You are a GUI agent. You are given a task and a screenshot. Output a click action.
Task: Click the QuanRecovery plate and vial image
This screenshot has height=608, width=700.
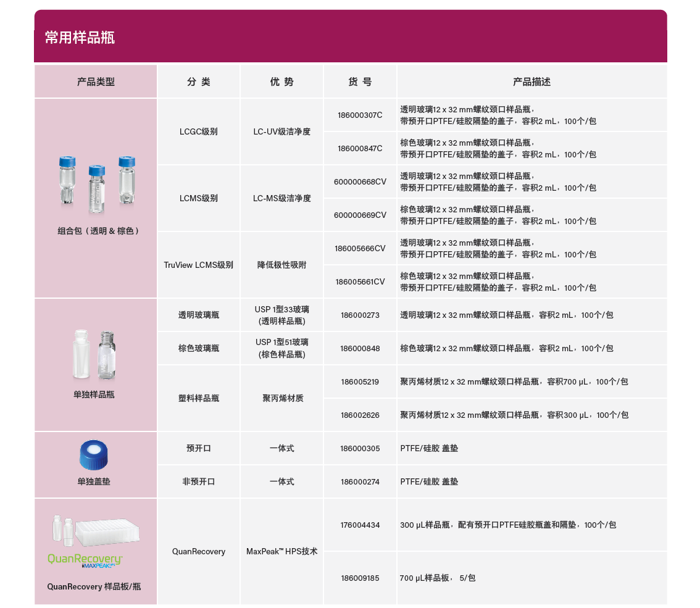pos(96,531)
